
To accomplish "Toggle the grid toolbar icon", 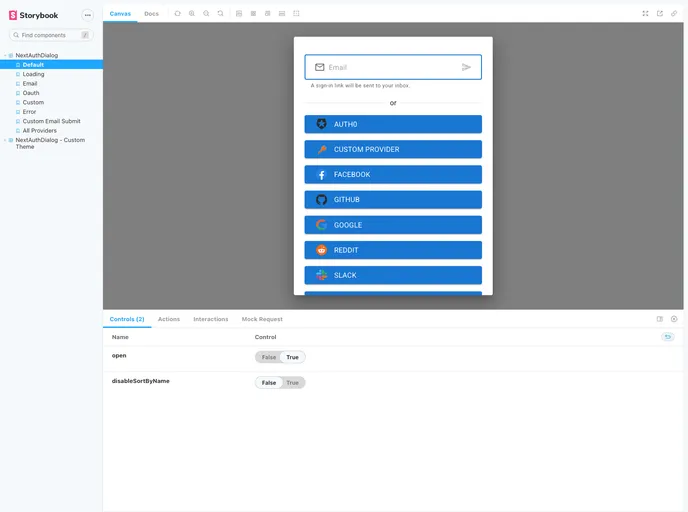I will click(x=253, y=14).
